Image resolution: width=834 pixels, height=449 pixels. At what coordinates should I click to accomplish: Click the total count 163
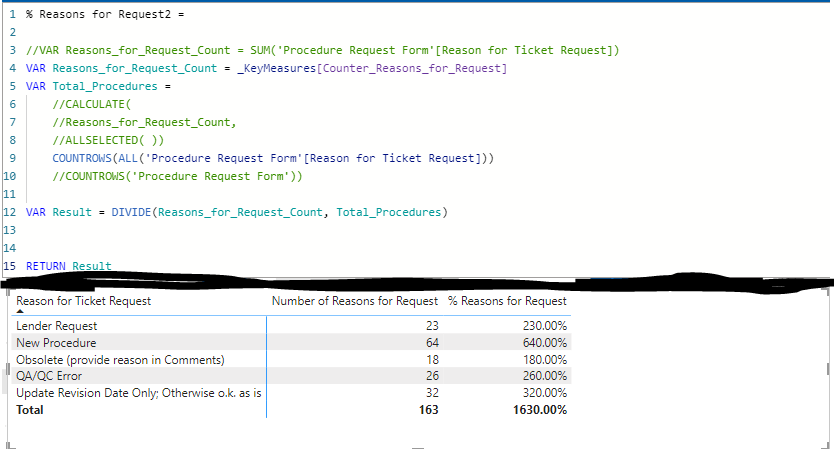coord(429,410)
